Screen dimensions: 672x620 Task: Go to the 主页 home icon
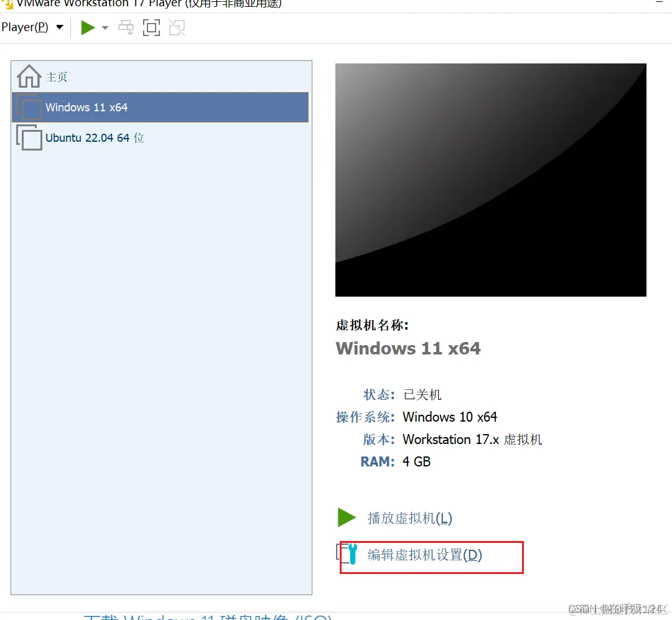(29, 76)
